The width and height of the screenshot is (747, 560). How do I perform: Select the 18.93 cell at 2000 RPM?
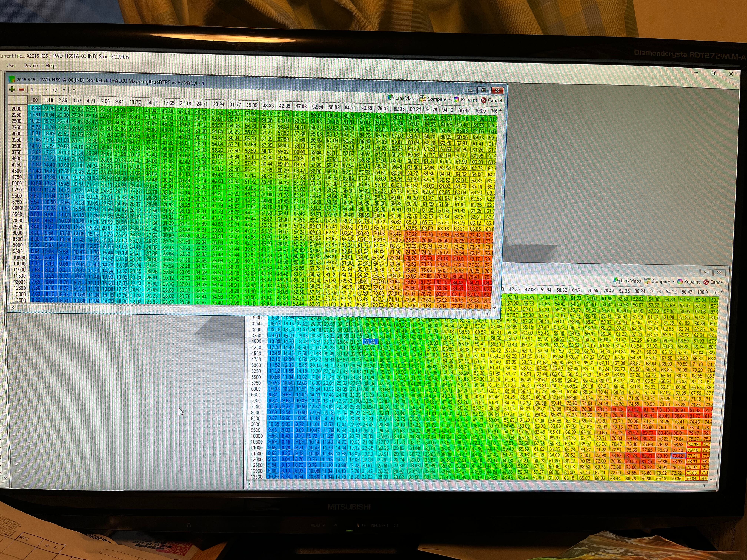[x=35, y=108]
